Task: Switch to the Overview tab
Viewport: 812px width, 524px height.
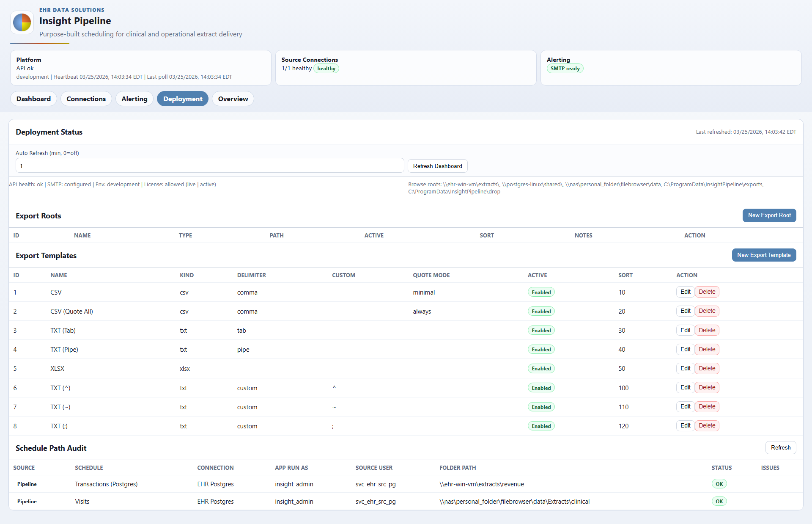Action: pos(233,99)
